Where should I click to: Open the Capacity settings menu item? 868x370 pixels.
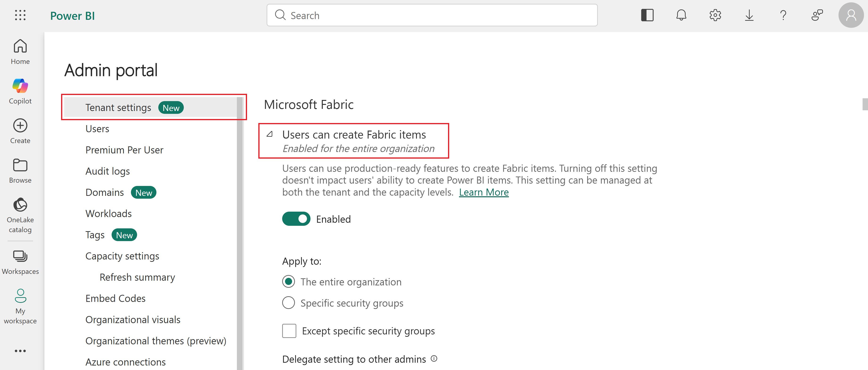pyautogui.click(x=122, y=256)
